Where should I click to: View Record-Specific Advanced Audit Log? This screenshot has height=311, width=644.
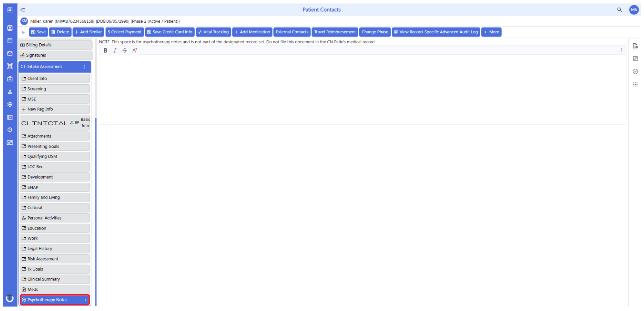click(x=436, y=32)
